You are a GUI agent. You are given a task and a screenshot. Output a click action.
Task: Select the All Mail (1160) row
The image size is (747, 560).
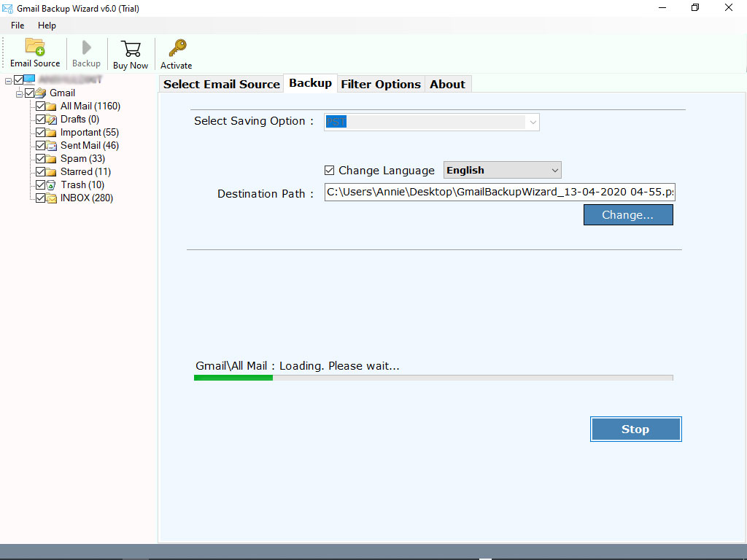tap(90, 106)
